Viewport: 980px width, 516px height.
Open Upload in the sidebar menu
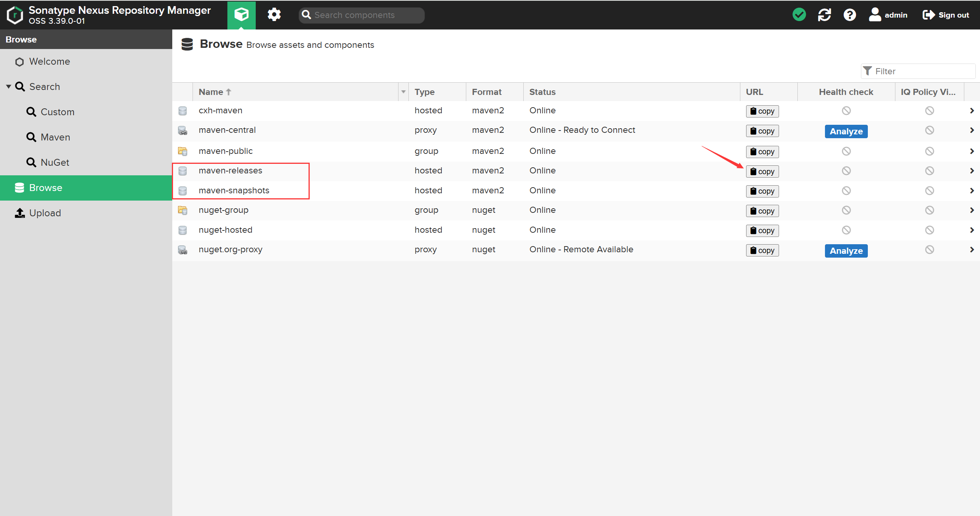[x=45, y=213]
